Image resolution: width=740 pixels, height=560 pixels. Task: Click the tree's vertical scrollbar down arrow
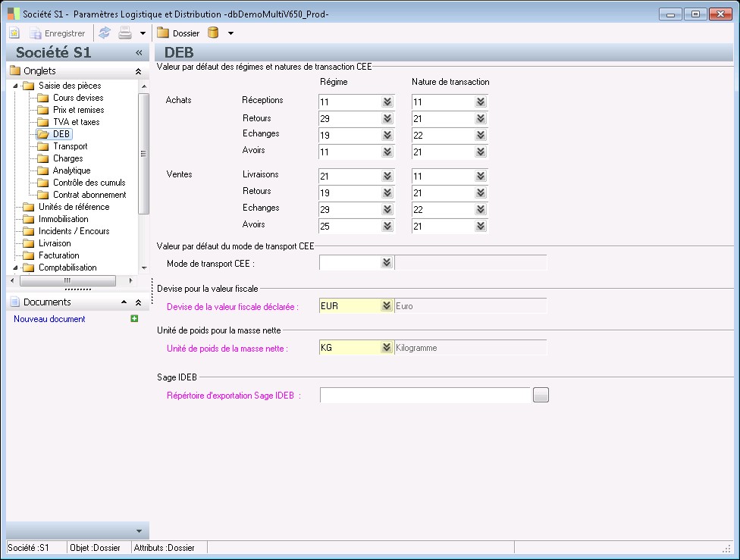point(143,267)
